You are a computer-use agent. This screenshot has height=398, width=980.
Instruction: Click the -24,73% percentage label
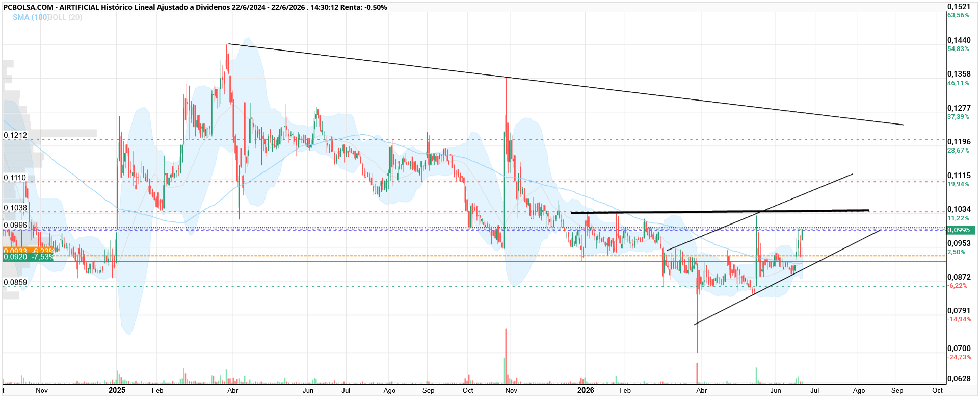(959, 357)
